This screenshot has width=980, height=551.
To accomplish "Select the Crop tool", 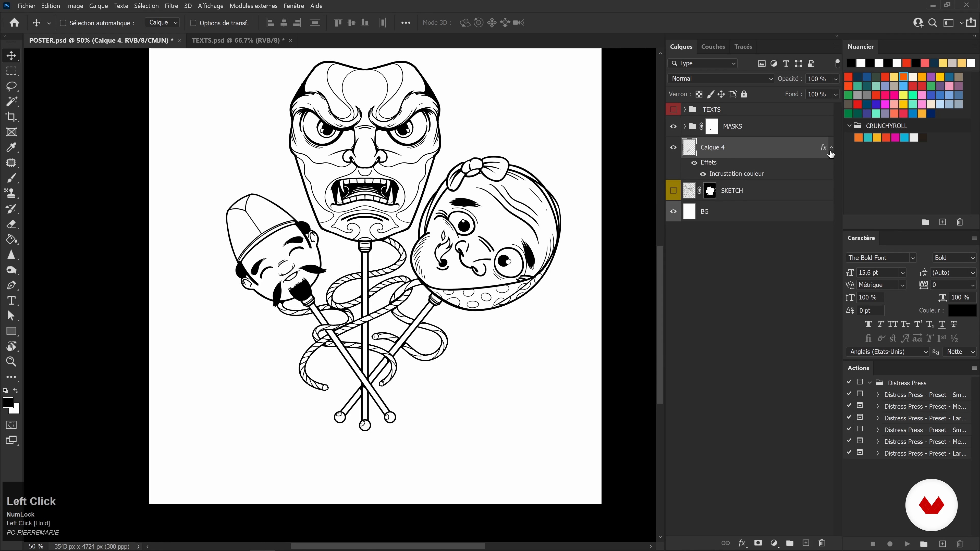I will (x=11, y=117).
